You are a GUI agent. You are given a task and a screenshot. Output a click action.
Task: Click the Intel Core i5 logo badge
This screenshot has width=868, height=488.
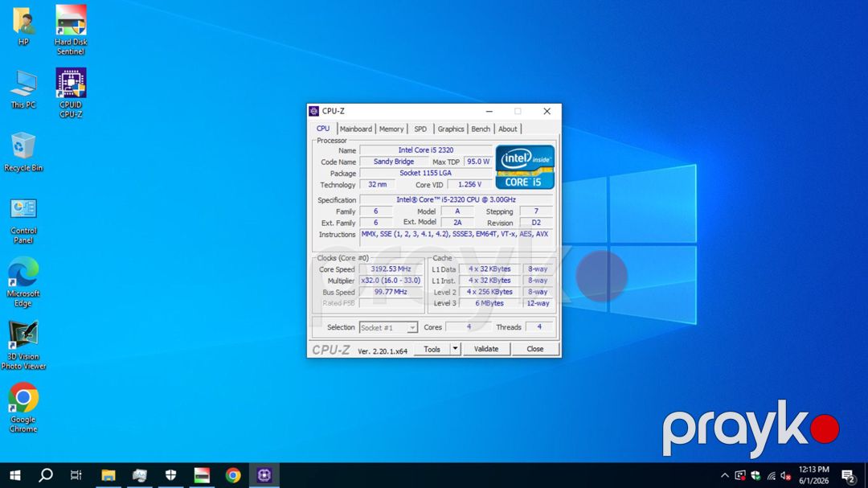(x=525, y=166)
